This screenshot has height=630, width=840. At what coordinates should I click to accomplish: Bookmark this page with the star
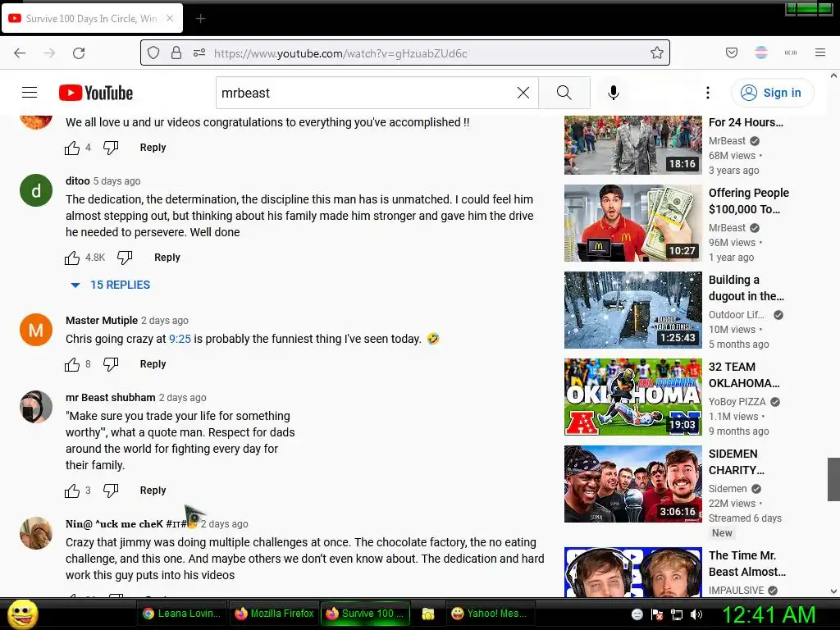[x=657, y=52]
